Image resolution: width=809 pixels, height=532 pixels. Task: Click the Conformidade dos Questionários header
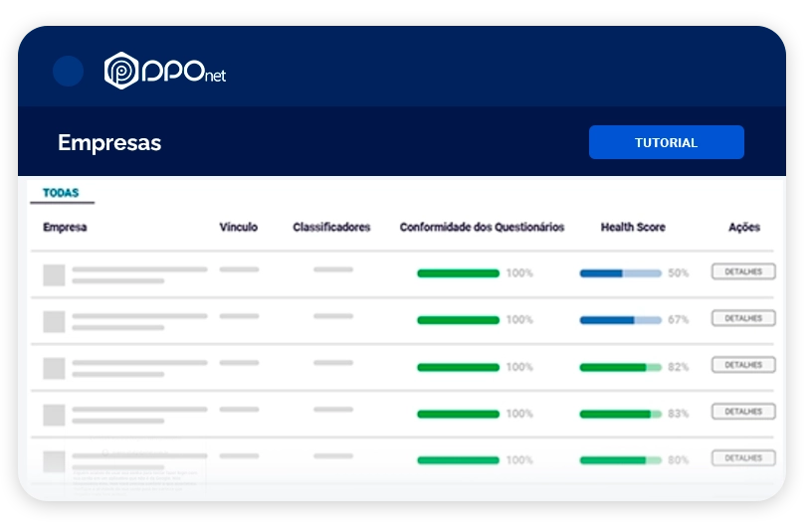click(482, 228)
